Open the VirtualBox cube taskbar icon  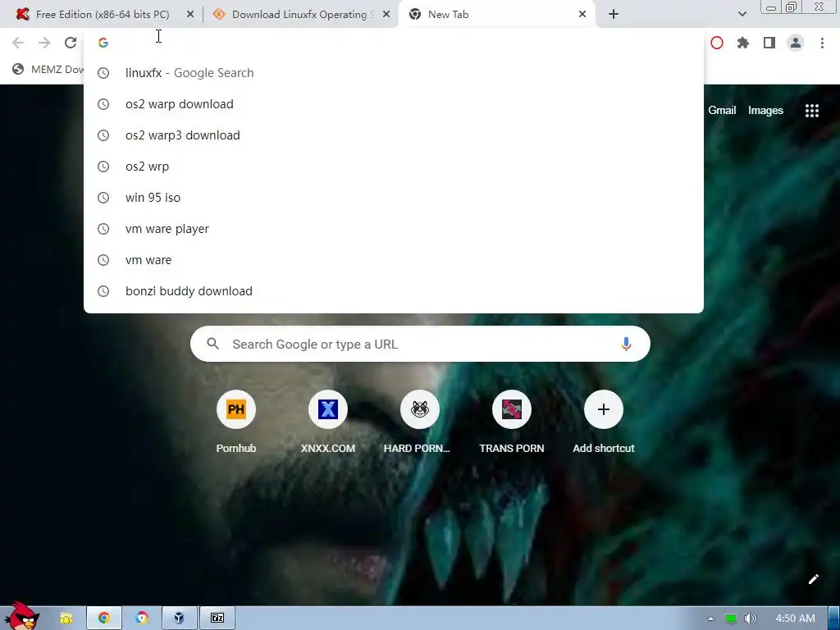pos(179,619)
